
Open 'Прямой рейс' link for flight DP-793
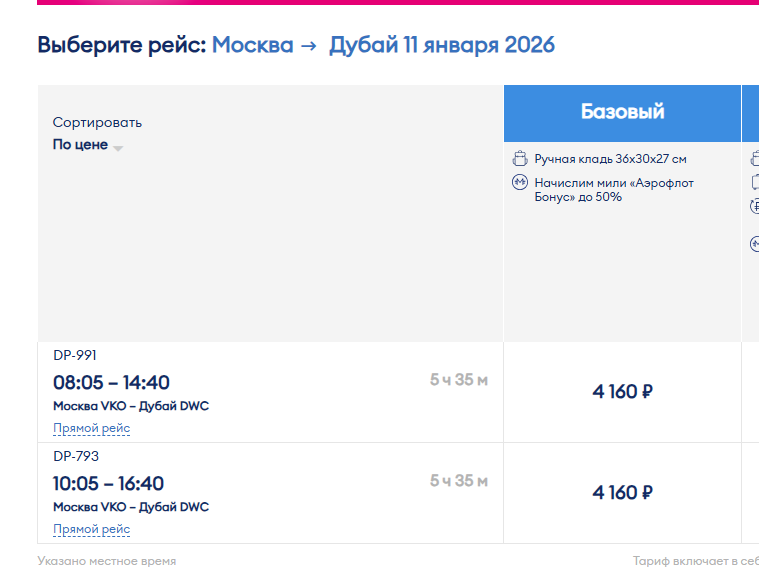pyautogui.click(x=91, y=529)
